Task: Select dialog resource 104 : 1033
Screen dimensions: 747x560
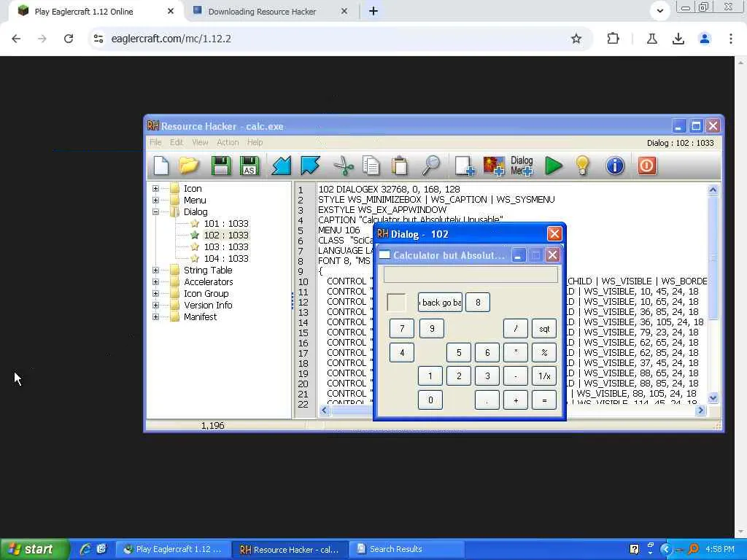Action: click(226, 259)
